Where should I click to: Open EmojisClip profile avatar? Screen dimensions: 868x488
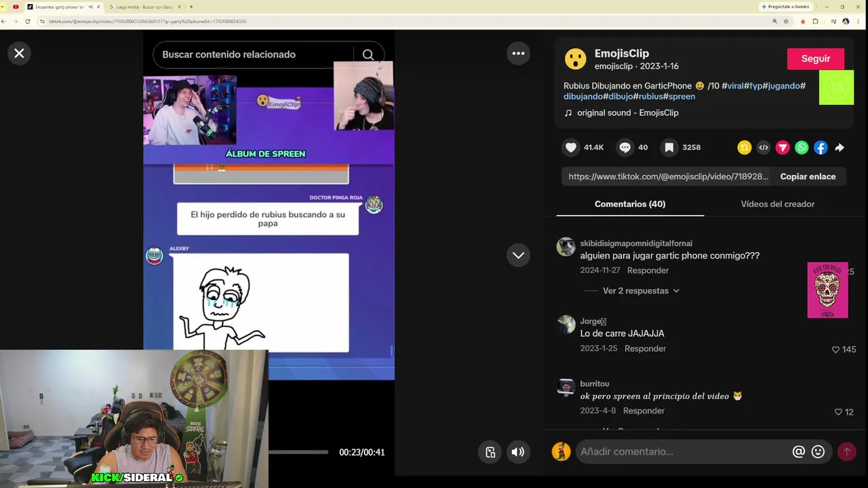(576, 60)
